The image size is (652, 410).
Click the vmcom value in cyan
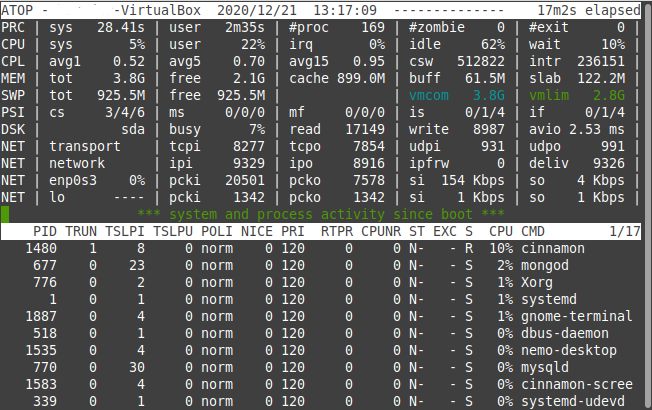[x=489, y=95]
